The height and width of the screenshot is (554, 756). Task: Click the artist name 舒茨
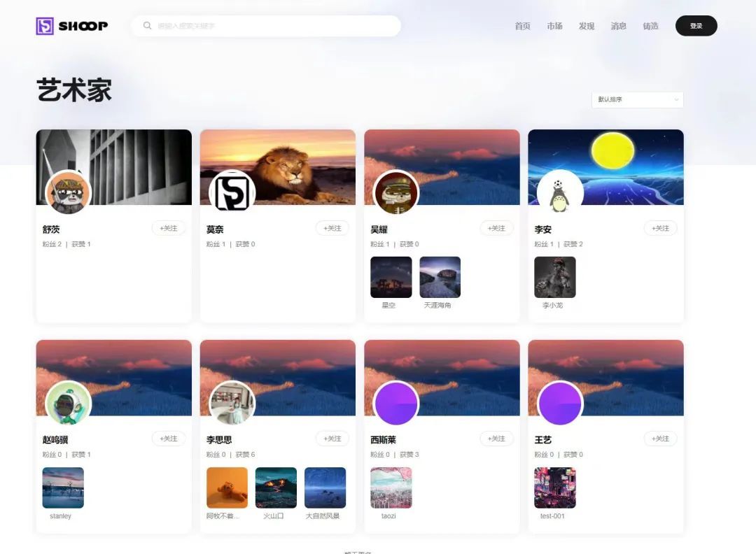pyautogui.click(x=51, y=230)
